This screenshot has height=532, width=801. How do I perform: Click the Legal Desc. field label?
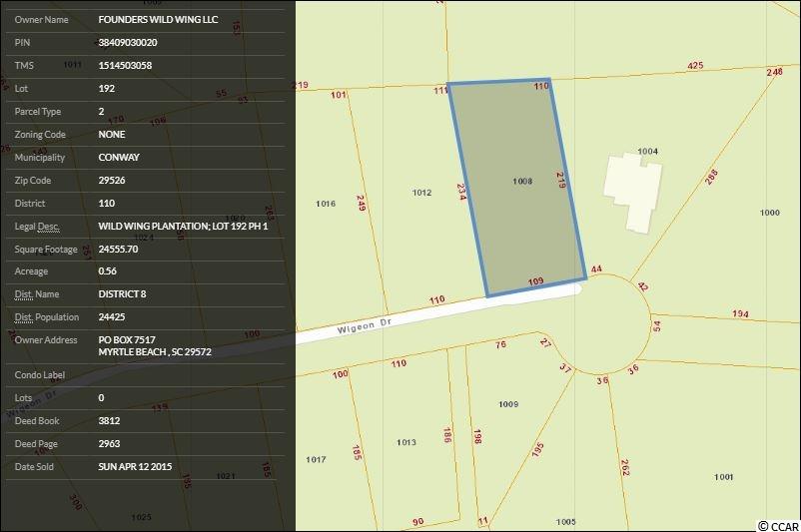pyautogui.click(x=37, y=227)
